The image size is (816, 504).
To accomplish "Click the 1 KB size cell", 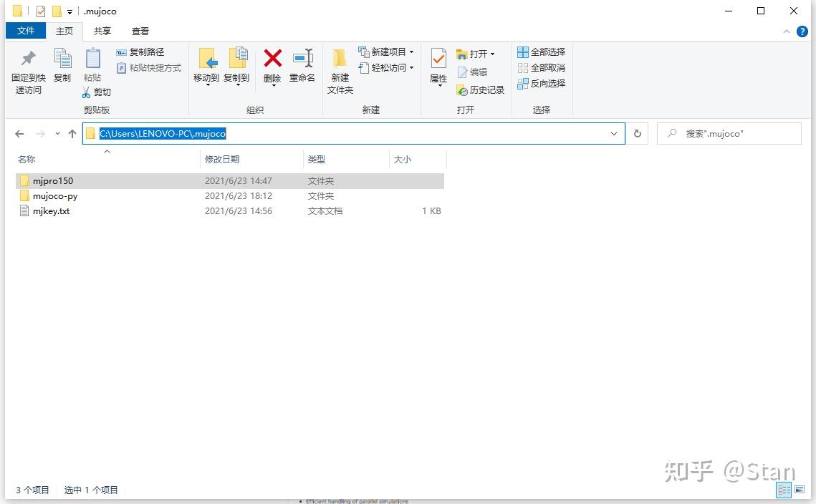I will [x=431, y=211].
